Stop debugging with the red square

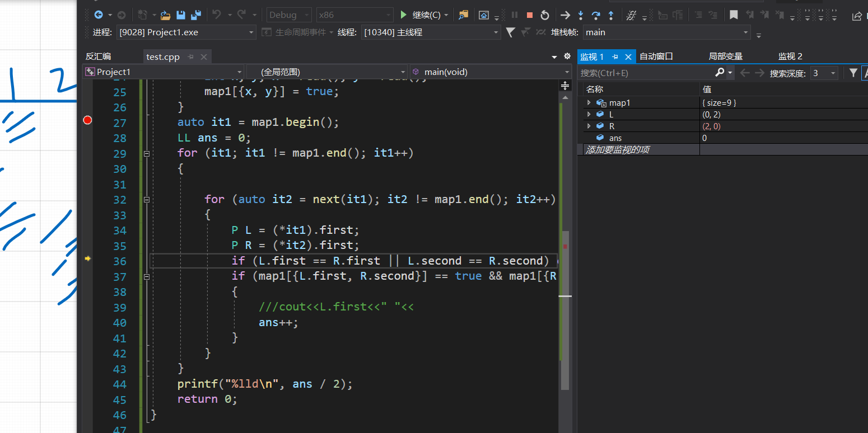(529, 15)
